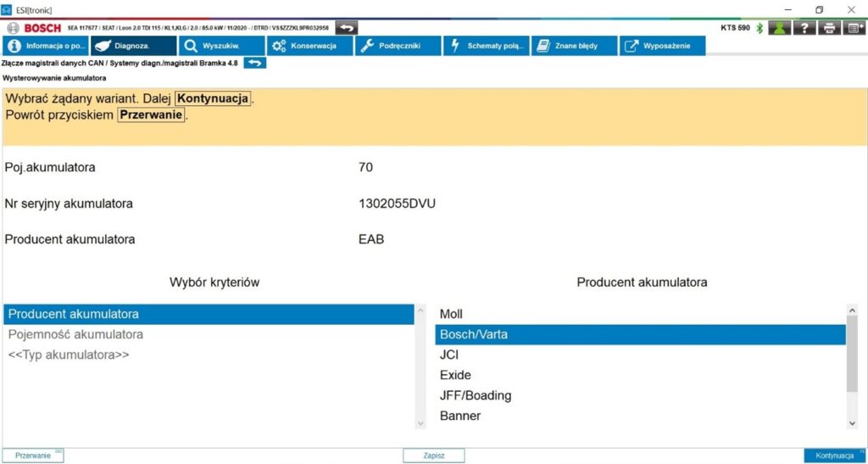Viewport: 868px width, 464px height.
Task: Open the Konserwacja tab
Action: tap(309, 46)
